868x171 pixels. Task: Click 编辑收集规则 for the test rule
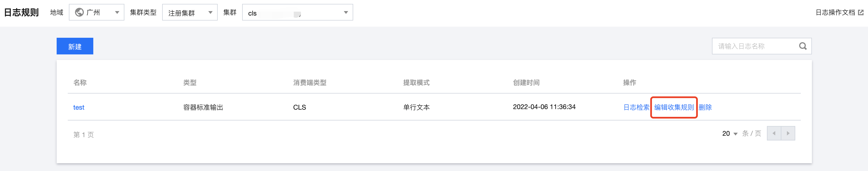pyautogui.click(x=674, y=107)
